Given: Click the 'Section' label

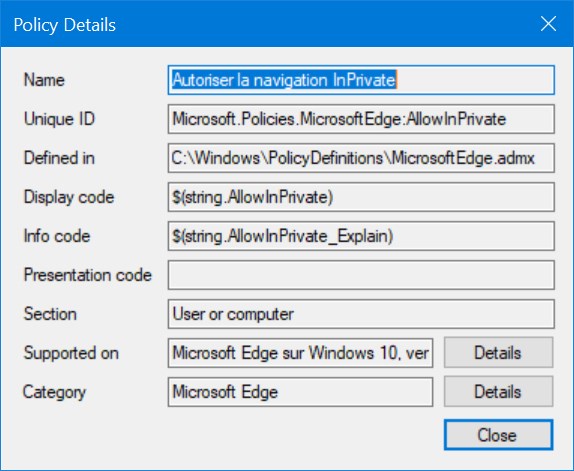Looking at the screenshot, I should pos(50,314).
